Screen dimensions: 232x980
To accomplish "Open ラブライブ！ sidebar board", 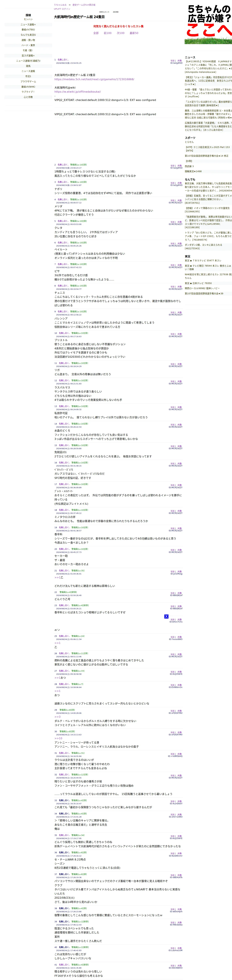I will pyautogui.click(x=28, y=92).
